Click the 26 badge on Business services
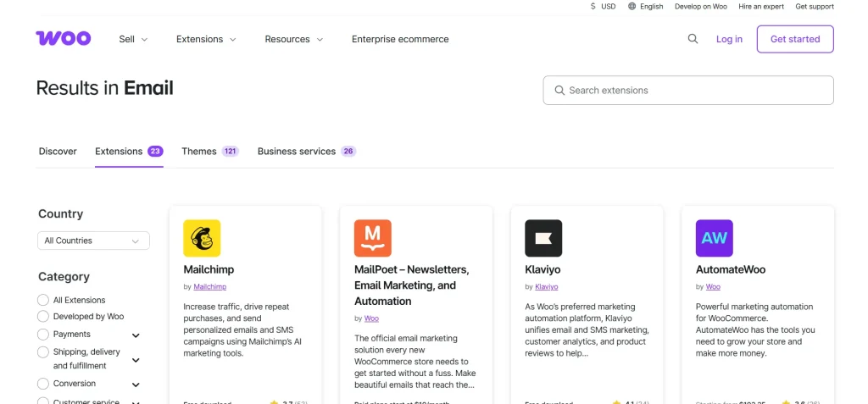The height and width of the screenshot is (404, 868). (x=348, y=151)
